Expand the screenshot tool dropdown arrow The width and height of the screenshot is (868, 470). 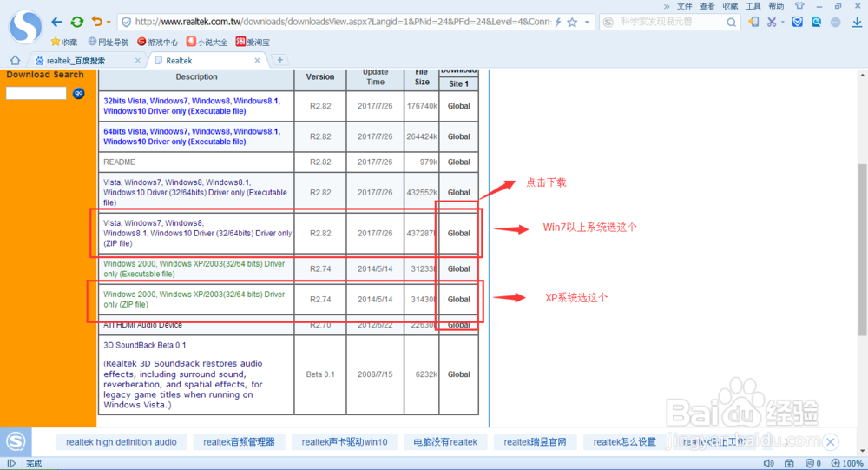click(x=783, y=23)
